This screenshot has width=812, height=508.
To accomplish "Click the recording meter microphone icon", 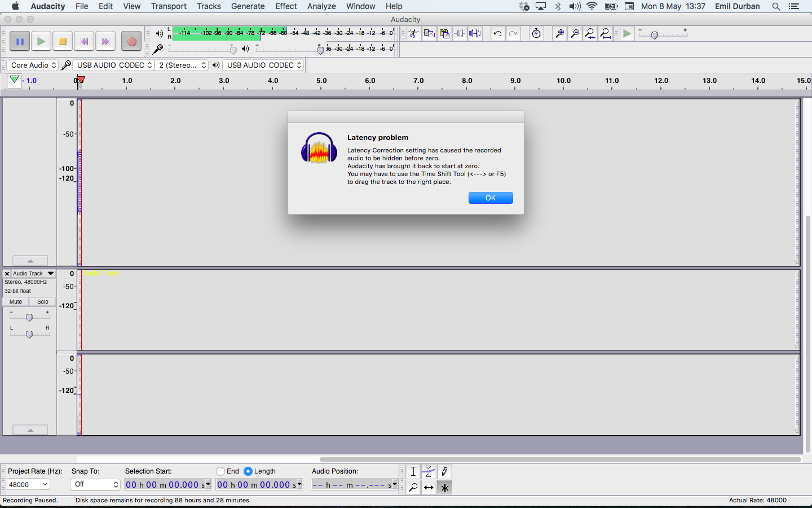I will click(x=158, y=49).
